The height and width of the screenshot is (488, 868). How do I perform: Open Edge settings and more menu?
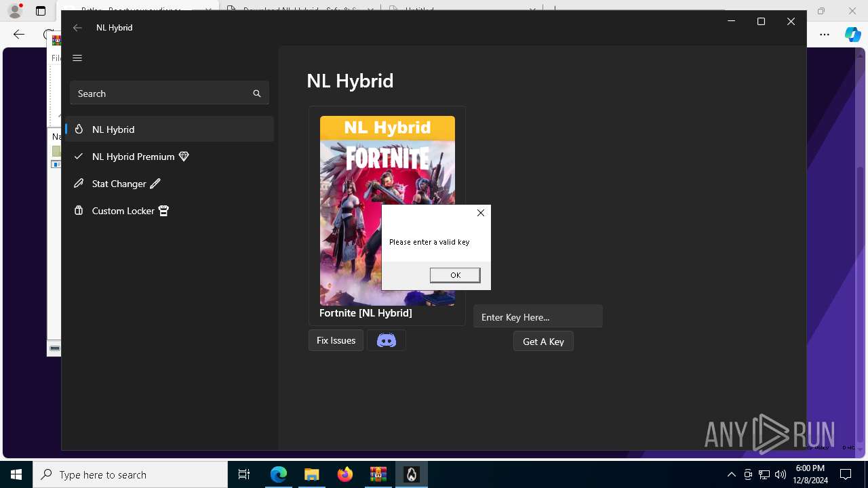pyautogui.click(x=825, y=35)
